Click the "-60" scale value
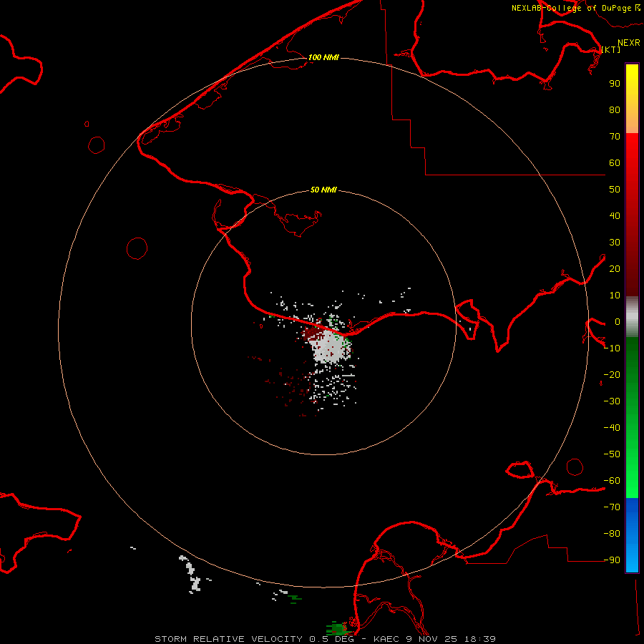Image resolution: width=644 pixels, height=644 pixels. pyautogui.click(x=612, y=481)
